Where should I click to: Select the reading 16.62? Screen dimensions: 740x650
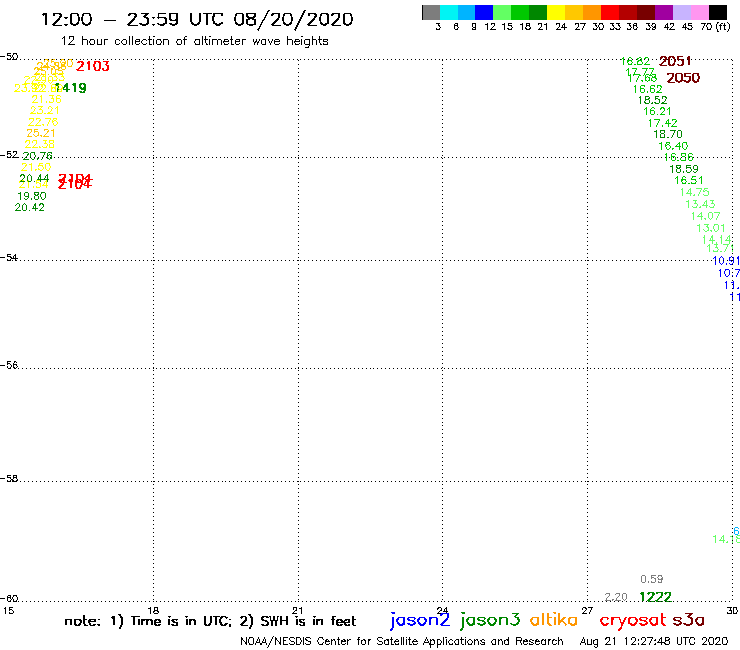coord(648,90)
